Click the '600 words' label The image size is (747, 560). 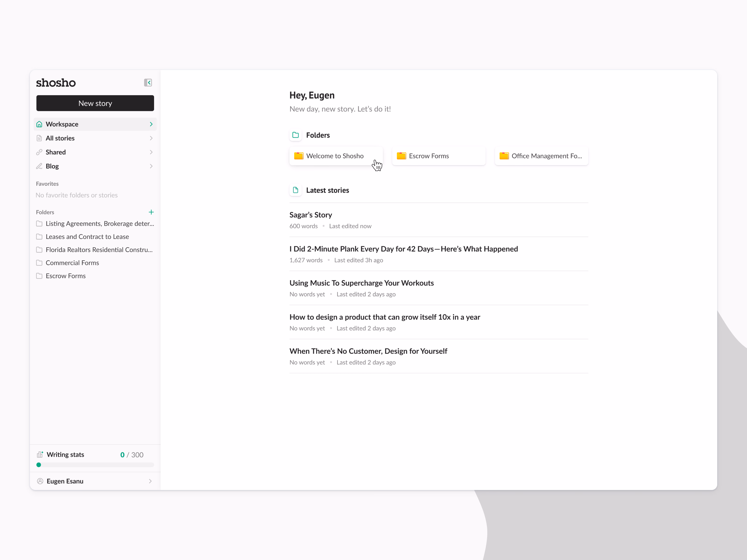[304, 226]
